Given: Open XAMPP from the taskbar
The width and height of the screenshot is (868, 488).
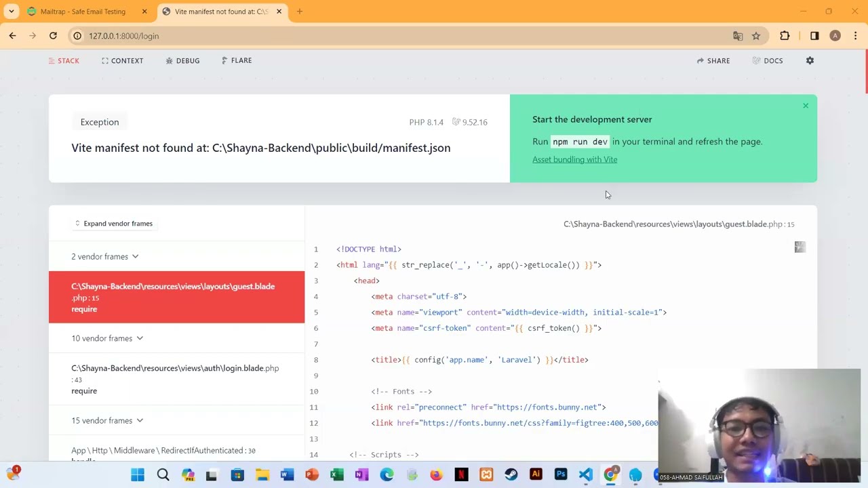Looking at the screenshot, I should 486,474.
